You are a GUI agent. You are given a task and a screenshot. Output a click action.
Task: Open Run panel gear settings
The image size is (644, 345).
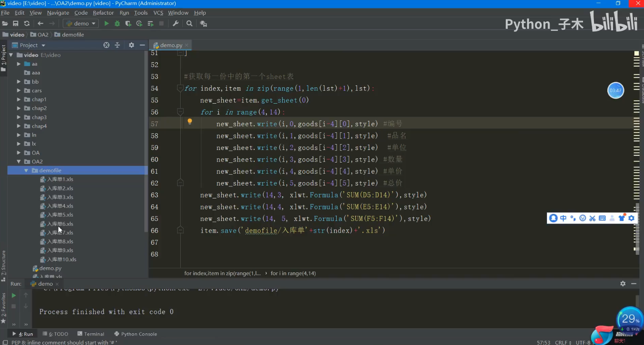tap(623, 284)
